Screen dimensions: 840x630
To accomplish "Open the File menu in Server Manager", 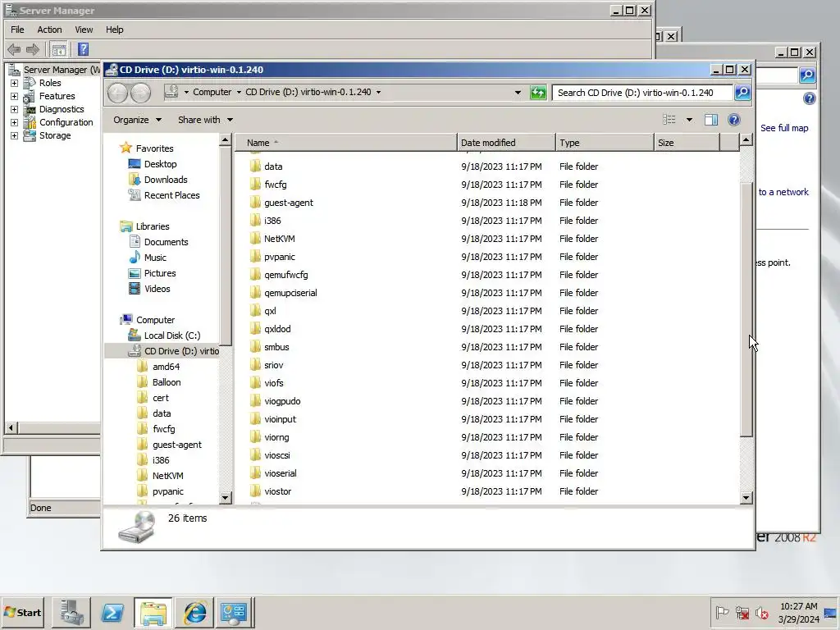I will 18,30.
